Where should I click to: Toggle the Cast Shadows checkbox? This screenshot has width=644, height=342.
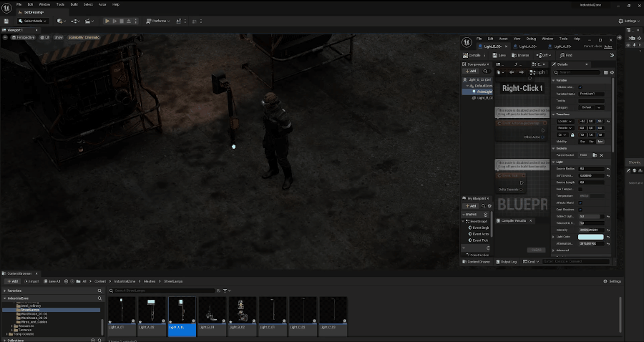click(580, 210)
